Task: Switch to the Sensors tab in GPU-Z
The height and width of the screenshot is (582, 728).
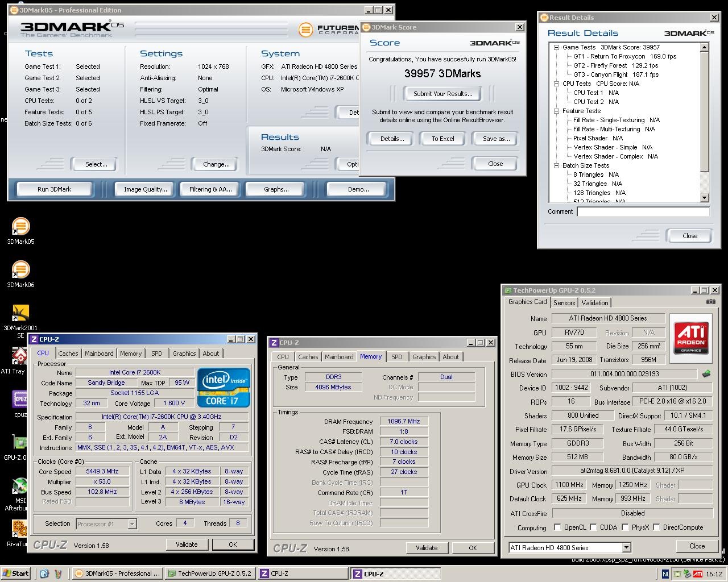Action: tap(564, 303)
